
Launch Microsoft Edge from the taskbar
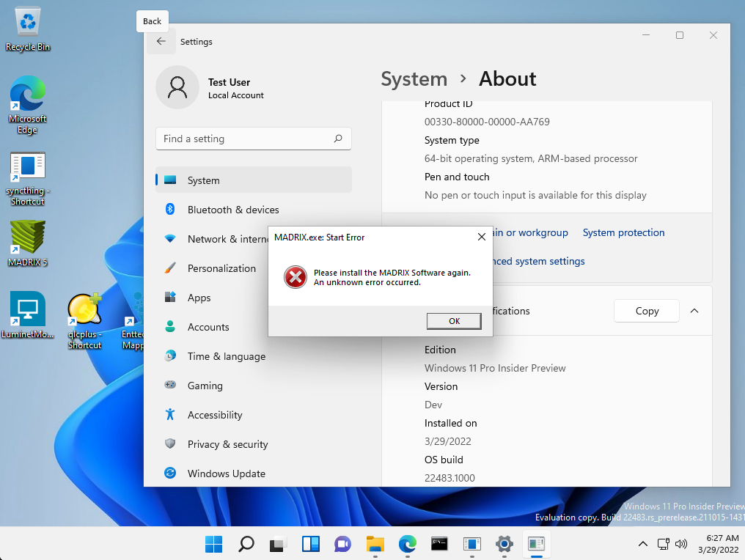click(x=407, y=544)
